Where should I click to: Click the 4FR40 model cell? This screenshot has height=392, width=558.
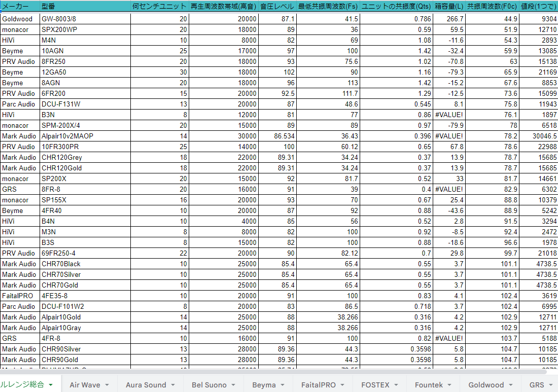85,210
